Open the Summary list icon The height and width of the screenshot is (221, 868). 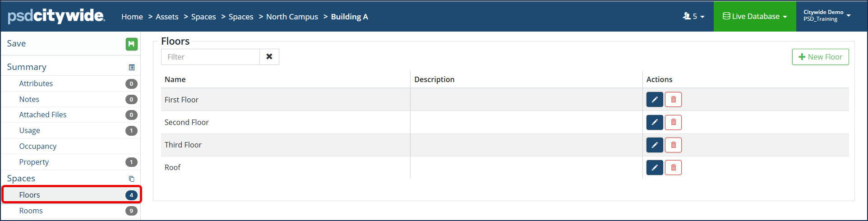coord(132,68)
